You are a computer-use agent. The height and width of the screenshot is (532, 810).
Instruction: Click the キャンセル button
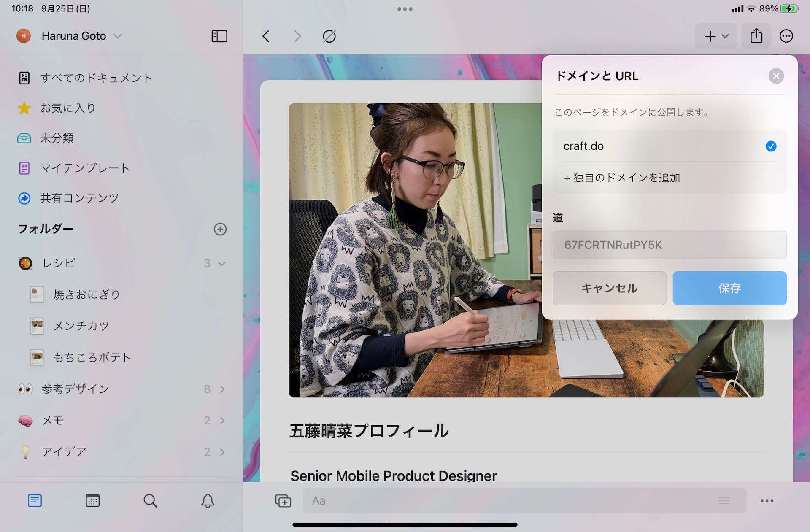[610, 288]
